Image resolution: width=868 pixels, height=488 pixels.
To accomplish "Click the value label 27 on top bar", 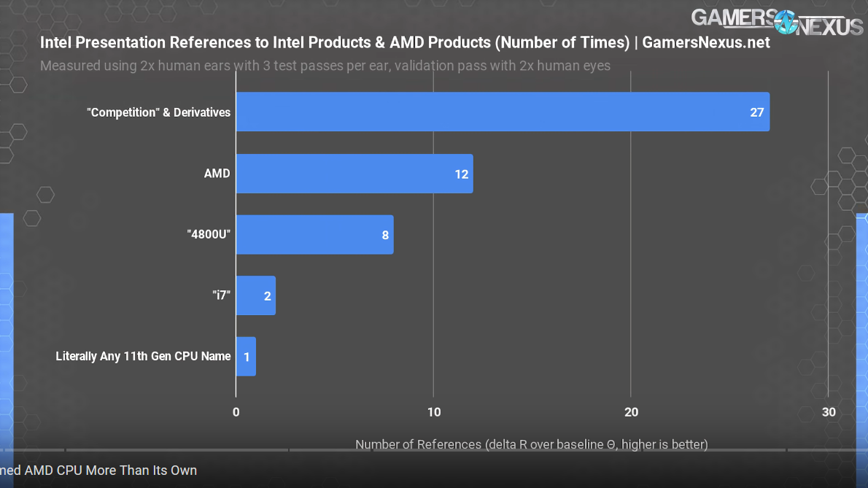I will (x=756, y=112).
